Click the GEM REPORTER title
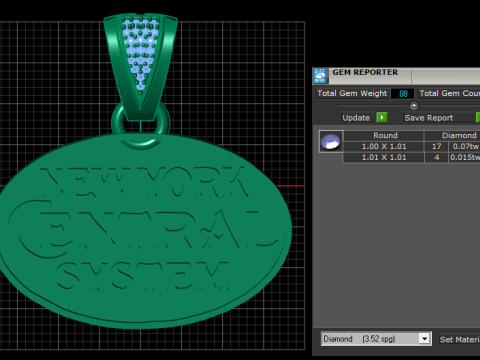The width and height of the screenshot is (480, 360). click(x=365, y=72)
